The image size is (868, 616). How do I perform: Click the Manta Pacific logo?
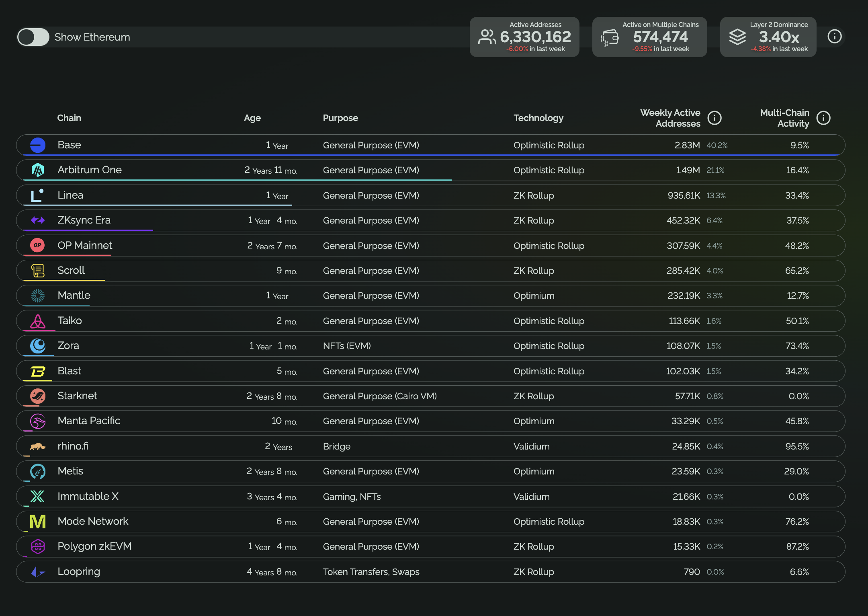[38, 421]
